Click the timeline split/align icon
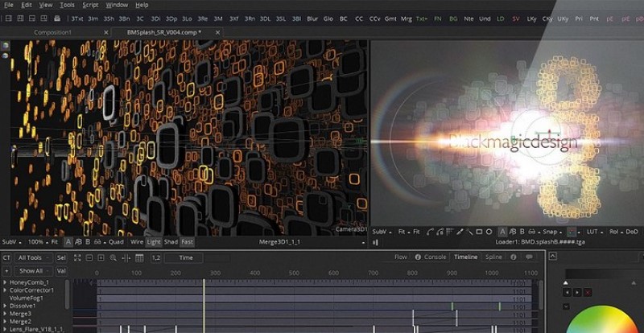Image resolution: width=644 pixels, height=333 pixels. pyautogui.click(x=126, y=257)
